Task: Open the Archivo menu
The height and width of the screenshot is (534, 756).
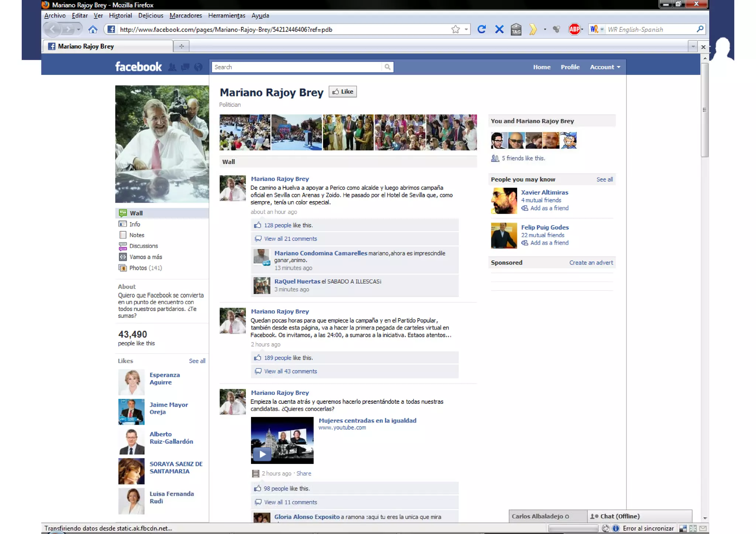Action: (x=55, y=15)
